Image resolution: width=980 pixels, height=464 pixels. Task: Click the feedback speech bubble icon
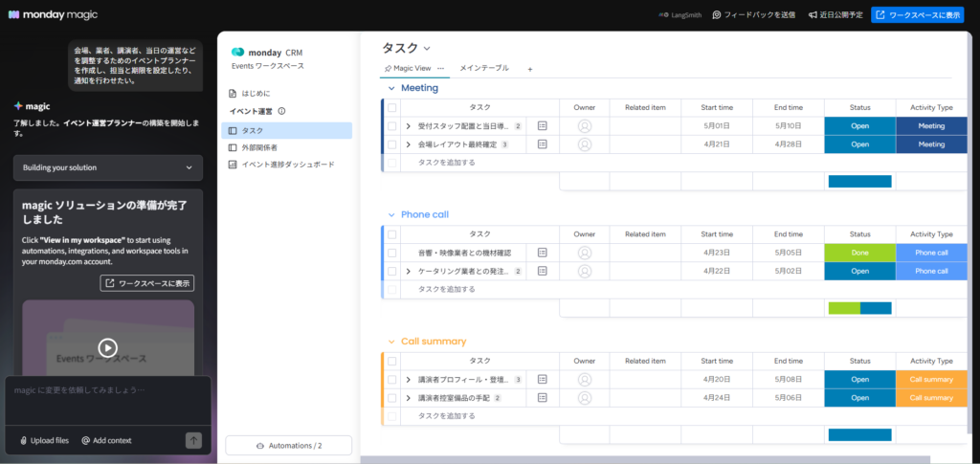pyautogui.click(x=717, y=15)
